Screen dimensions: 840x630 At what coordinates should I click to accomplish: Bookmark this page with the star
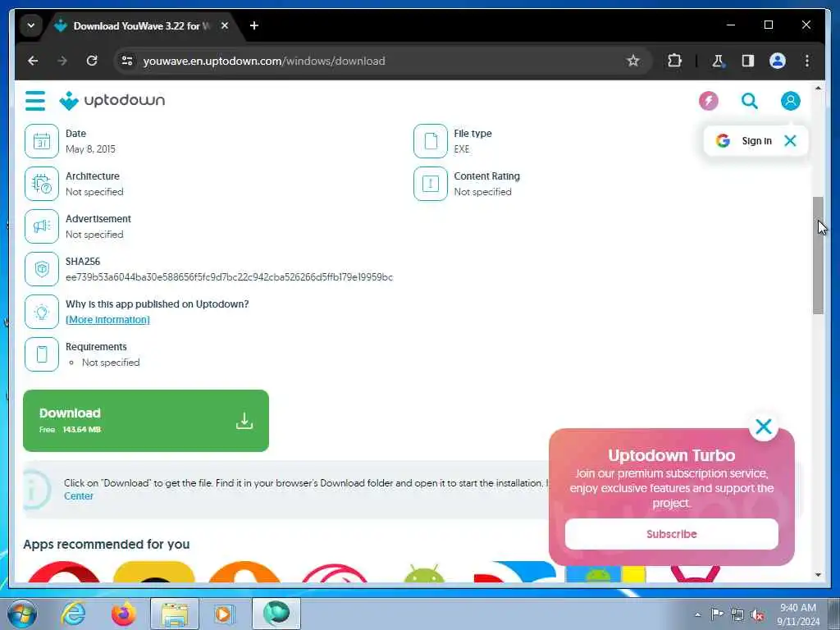coord(632,61)
